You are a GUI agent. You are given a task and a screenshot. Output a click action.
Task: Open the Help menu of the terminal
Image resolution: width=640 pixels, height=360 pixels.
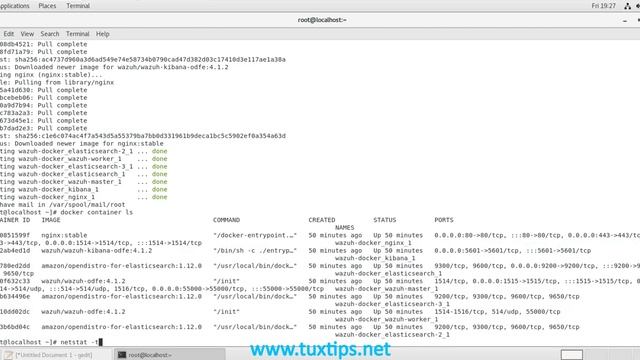coord(102,34)
